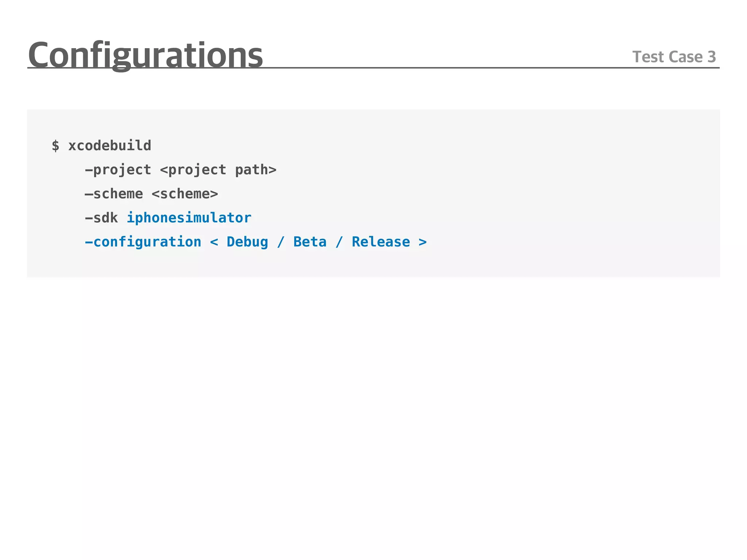Click the opening angle bracket before Debug
Image resolution: width=747 pixels, height=560 pixels.
(214, 242)
